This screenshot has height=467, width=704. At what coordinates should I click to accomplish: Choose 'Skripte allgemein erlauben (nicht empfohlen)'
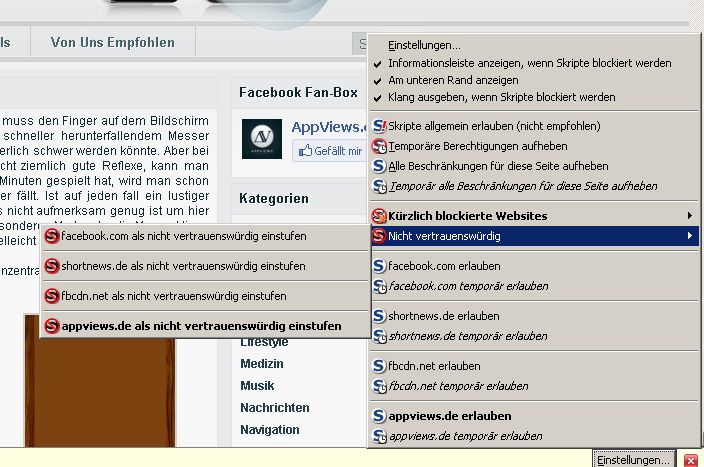534,126
